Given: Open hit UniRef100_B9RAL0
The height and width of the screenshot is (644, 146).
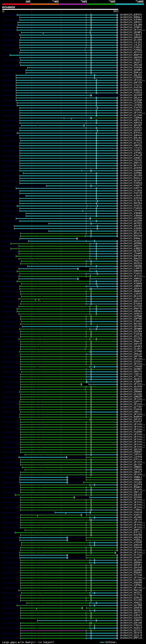Looking at the screenshot, I should point(131,17).
